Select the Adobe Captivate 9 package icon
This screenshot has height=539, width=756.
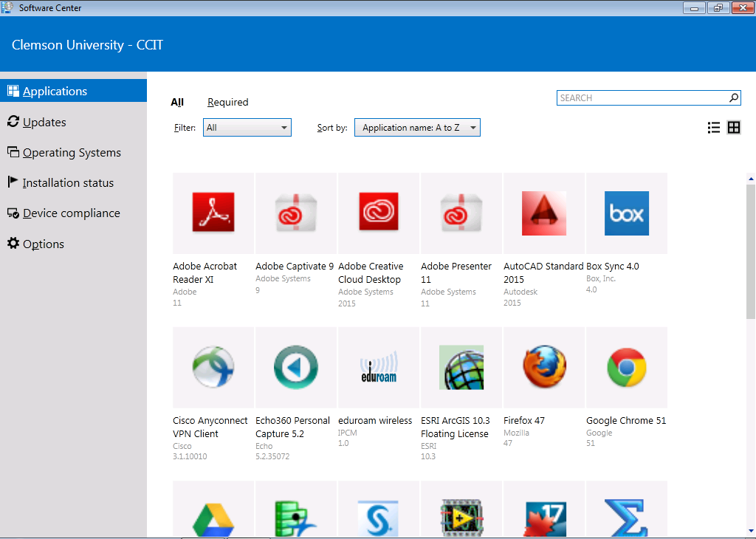(295, 213)
